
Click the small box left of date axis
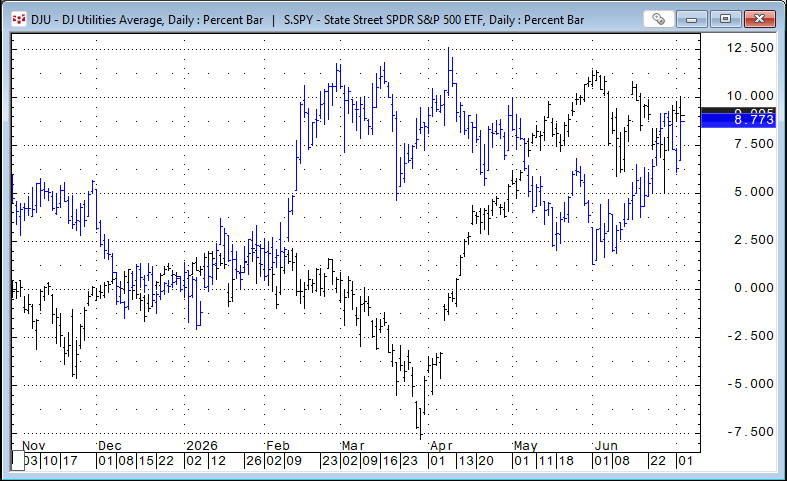tap(18, 460)
